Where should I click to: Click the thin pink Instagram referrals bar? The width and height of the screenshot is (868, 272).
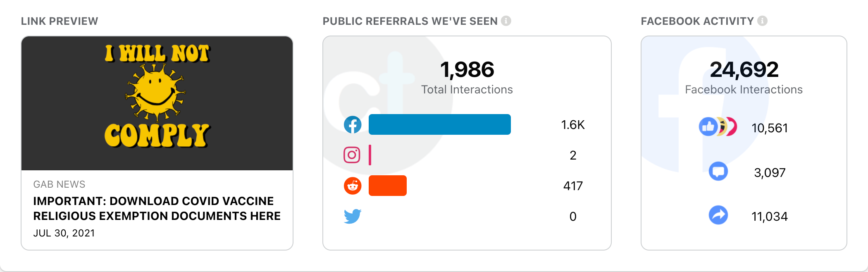click(x=370, y=155)
